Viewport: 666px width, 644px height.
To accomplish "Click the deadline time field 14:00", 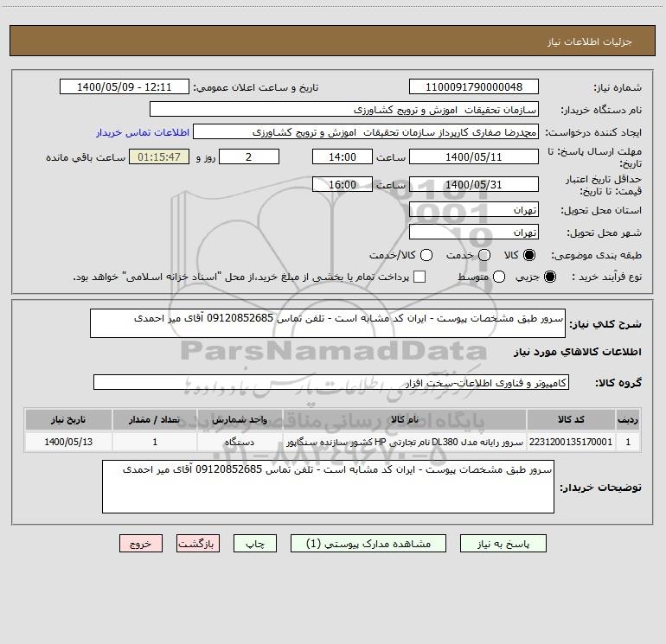I will coord(343,156).
